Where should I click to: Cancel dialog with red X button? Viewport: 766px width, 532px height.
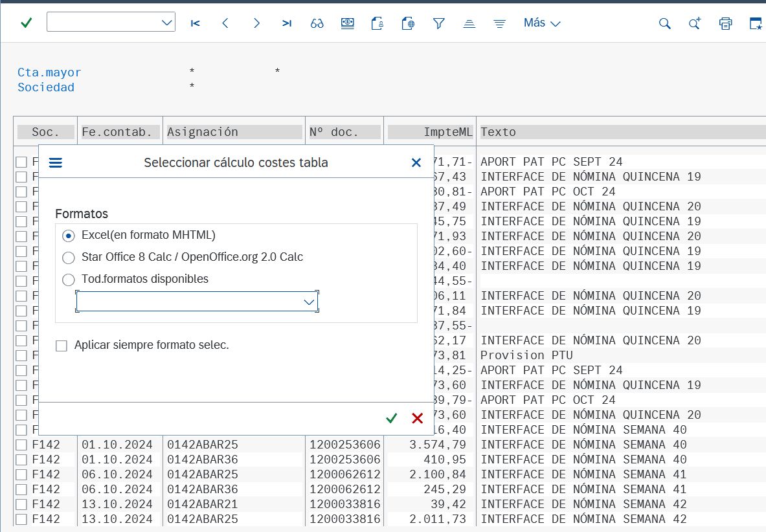(x=417, y=419)
